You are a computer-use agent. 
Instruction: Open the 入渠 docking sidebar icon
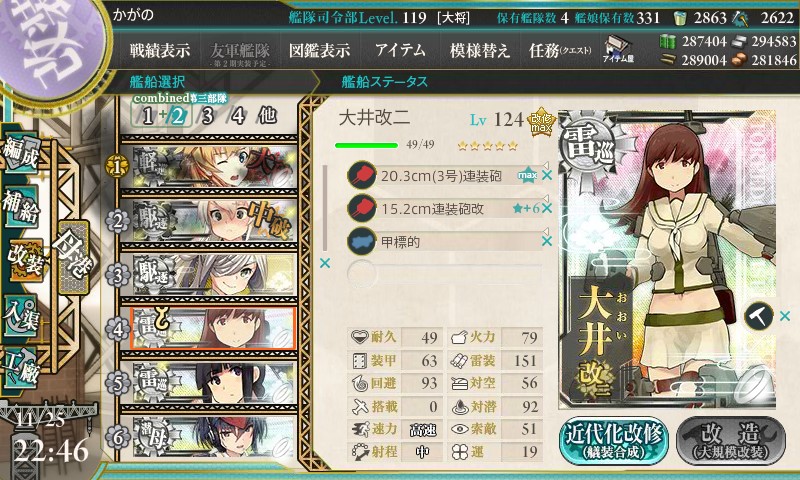(x=20, y=316)
